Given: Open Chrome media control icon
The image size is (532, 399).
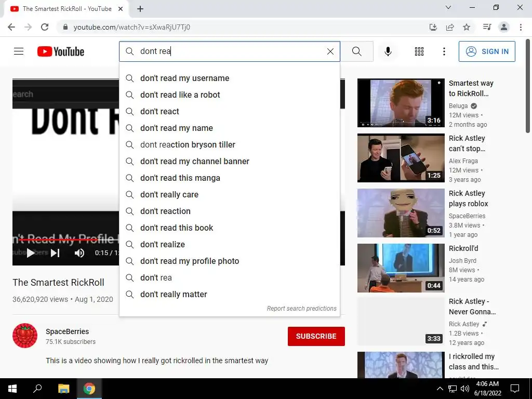Looking at the screenshot, I should pos(487,27).
